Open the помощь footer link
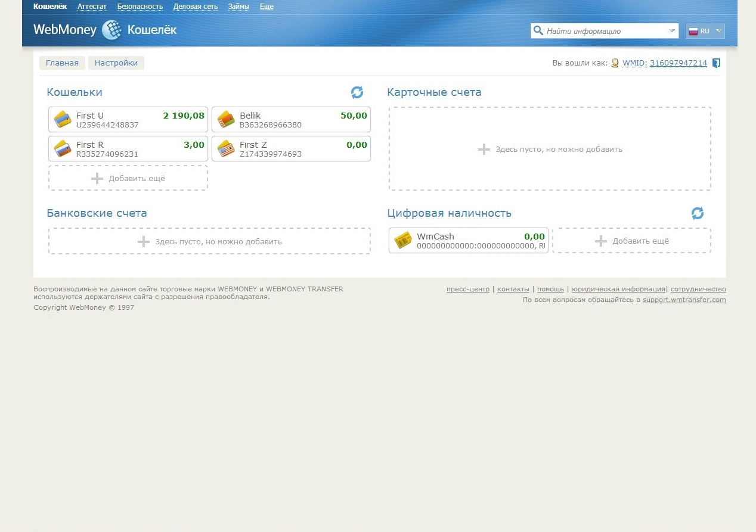The width and height of the screenshot is (756, 532). [550, 289]
